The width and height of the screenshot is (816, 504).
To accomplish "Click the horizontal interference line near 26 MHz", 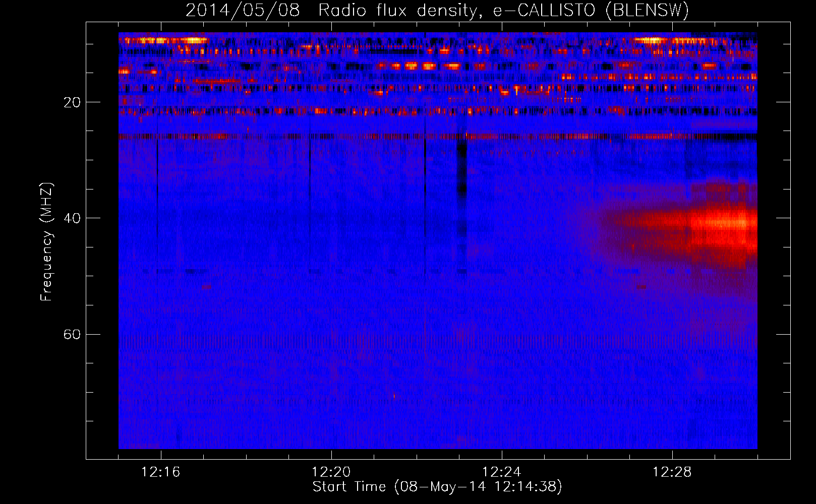I will coord(438,136).
